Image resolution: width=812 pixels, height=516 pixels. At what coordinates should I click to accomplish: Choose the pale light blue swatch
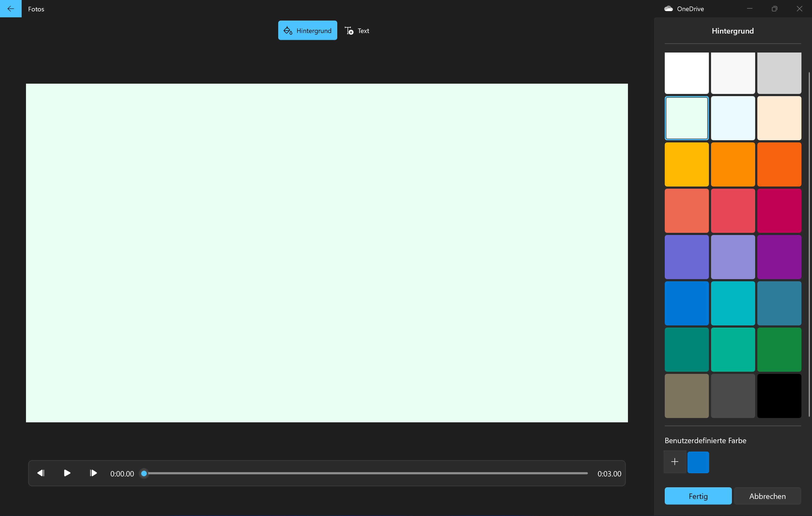[x=733, y=118]
